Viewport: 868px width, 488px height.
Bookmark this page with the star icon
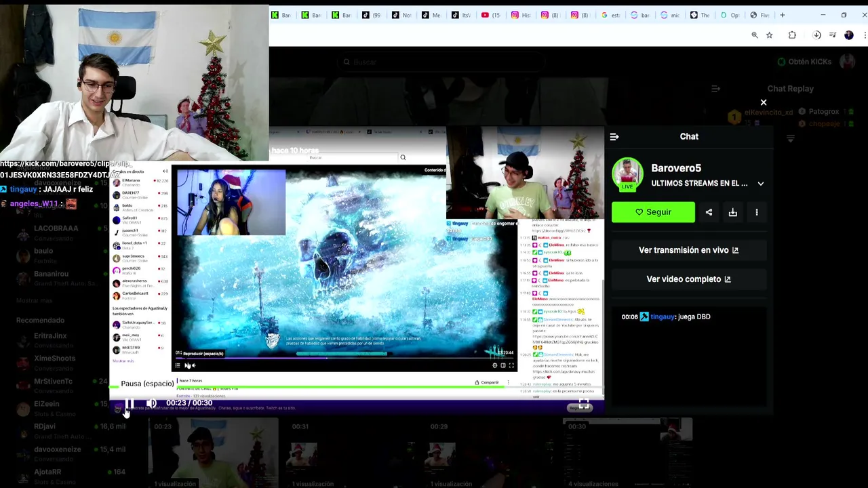769,35
